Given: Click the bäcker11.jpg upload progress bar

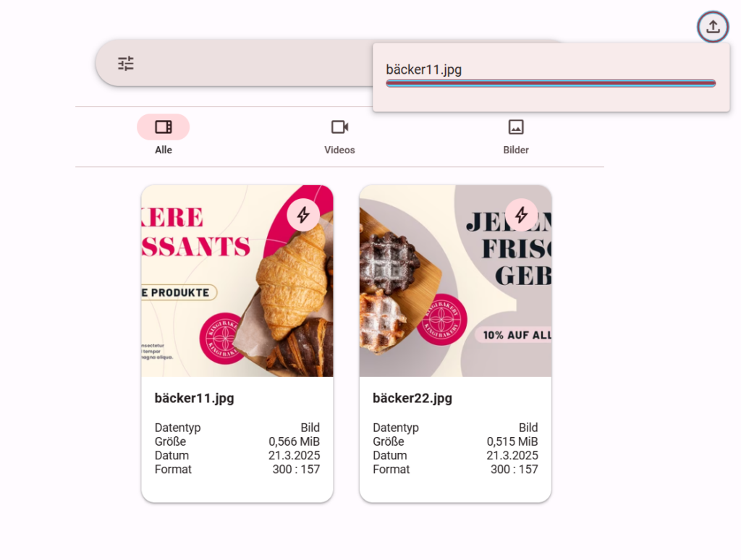Looking at the screenshot, I should coord(551,84).
